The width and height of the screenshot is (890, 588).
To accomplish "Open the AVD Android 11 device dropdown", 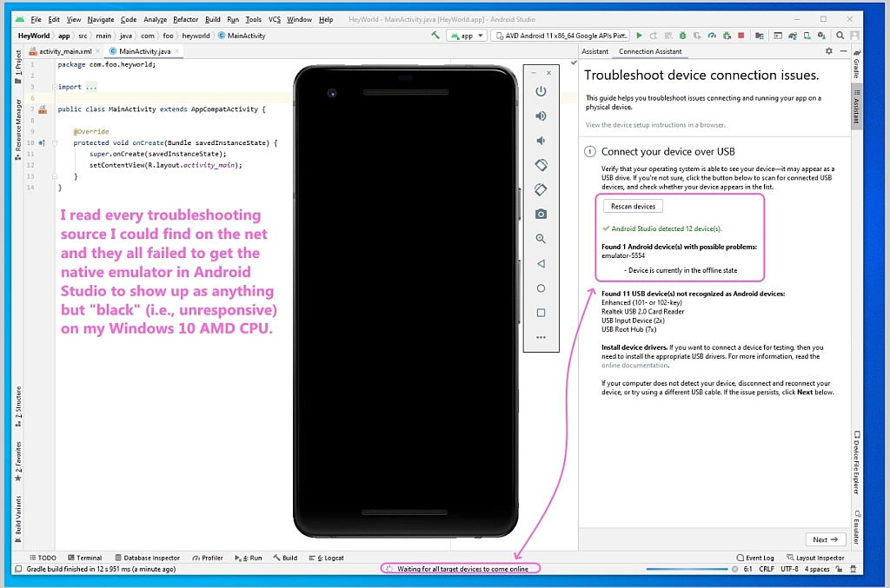I will point(561,35).
